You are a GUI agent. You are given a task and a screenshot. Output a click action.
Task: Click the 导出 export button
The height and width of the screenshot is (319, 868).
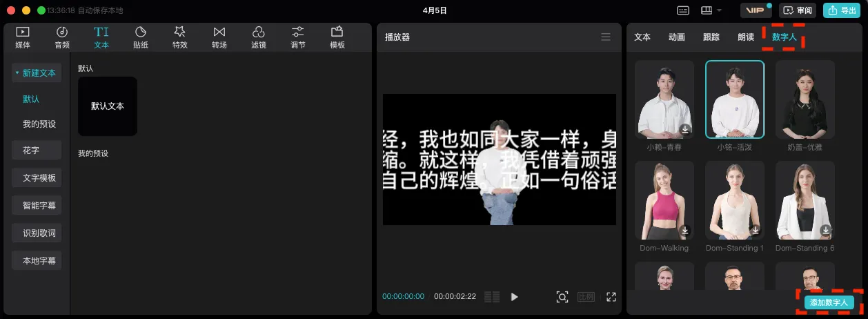click(x=840, y=10)
